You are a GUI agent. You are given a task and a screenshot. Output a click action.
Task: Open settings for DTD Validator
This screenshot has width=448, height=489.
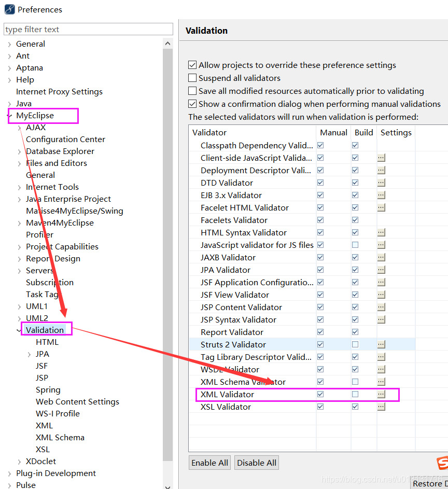coord(381,183)
